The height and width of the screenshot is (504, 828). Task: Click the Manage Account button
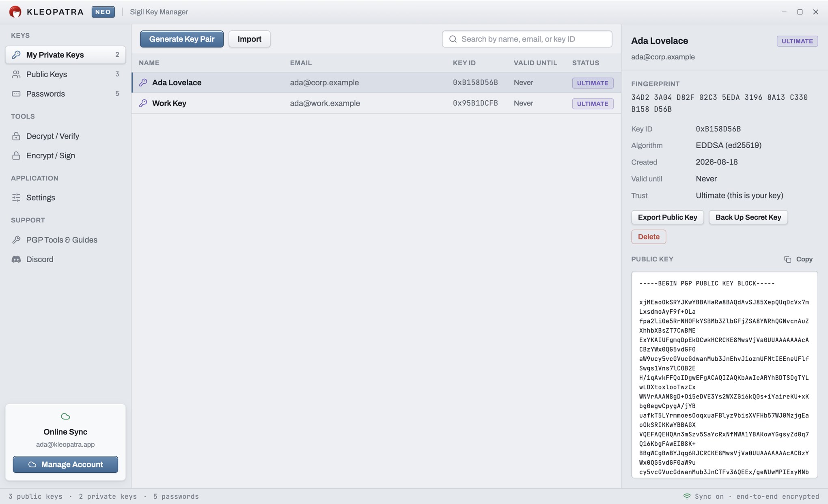[x=65, y=464]
